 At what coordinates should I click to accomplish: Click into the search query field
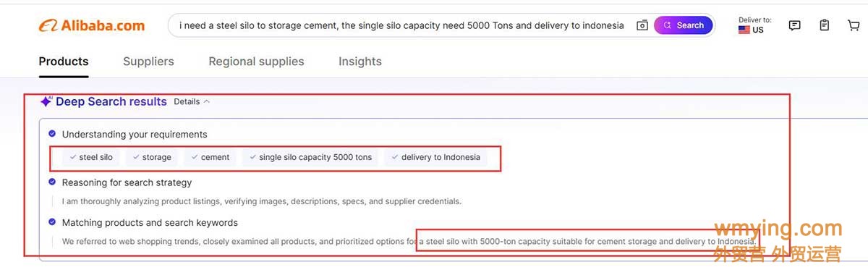point(401,25)
